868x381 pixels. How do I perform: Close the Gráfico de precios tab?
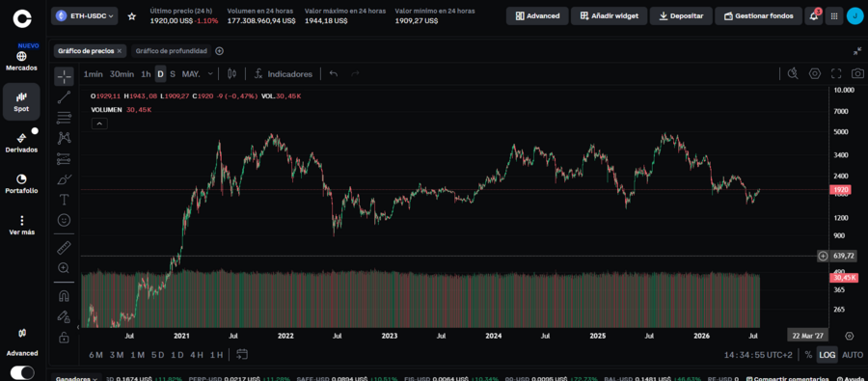pyautogui.click(x=120, y=51)
